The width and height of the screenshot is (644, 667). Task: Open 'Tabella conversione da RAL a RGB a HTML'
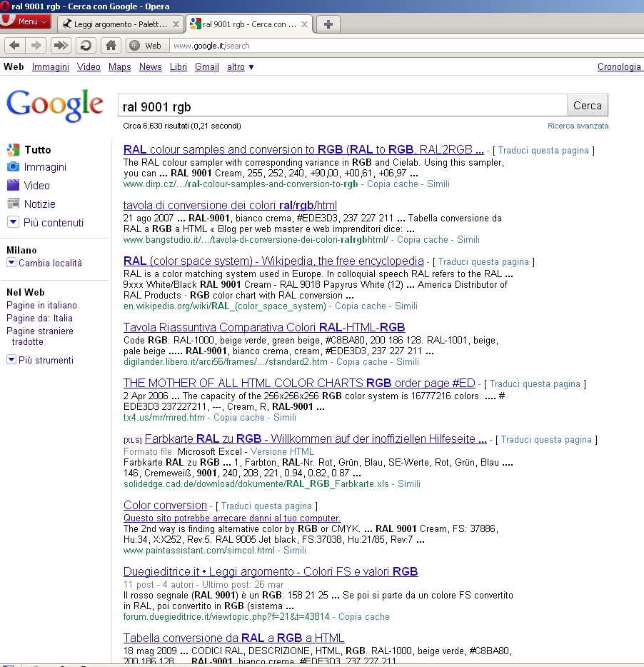[x=233, y=638]
